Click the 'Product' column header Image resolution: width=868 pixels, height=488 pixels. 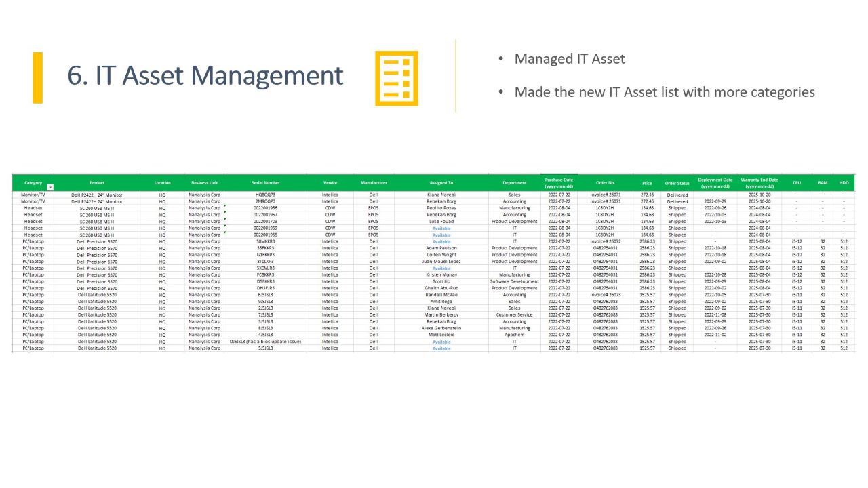point(97,183)
